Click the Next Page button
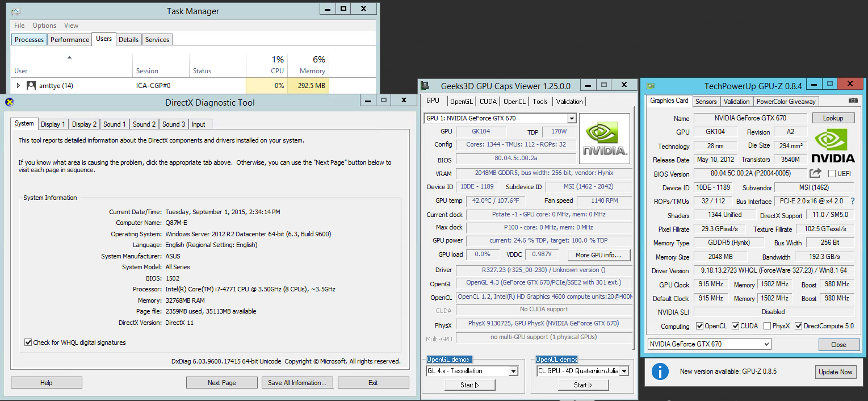The image size is (868, 401). click(222, 383)
